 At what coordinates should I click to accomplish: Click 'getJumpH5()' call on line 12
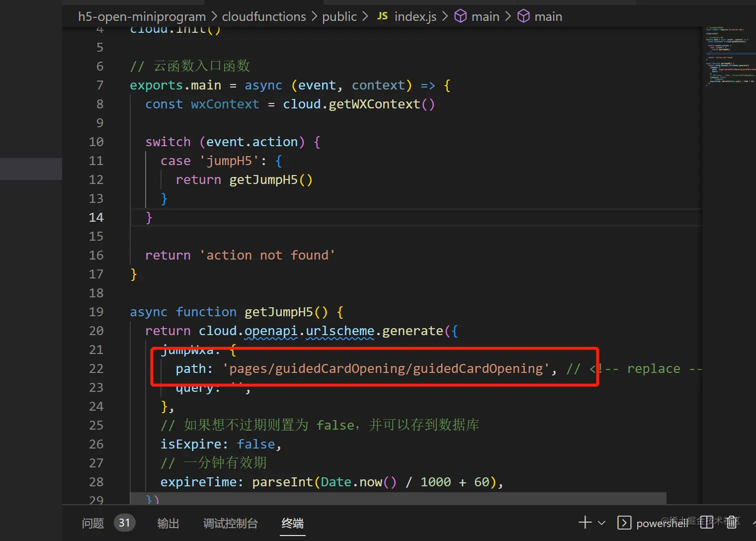(271, 179)
